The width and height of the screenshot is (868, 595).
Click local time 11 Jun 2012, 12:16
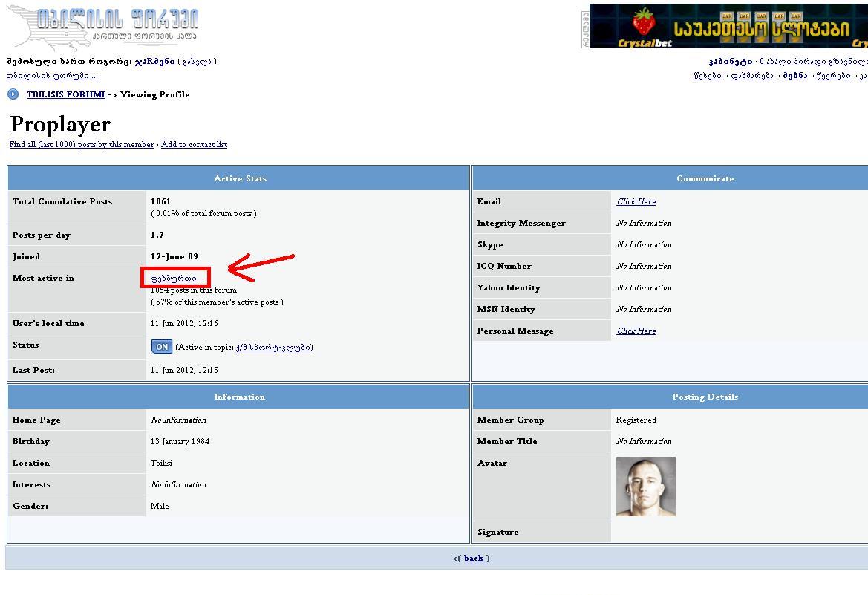[x=184, y=324]
